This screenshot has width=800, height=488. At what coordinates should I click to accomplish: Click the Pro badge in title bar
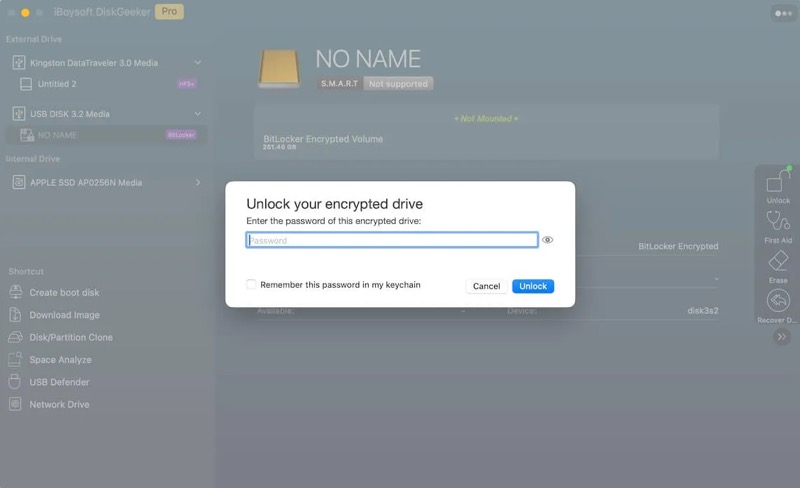[x=169, y=12]
